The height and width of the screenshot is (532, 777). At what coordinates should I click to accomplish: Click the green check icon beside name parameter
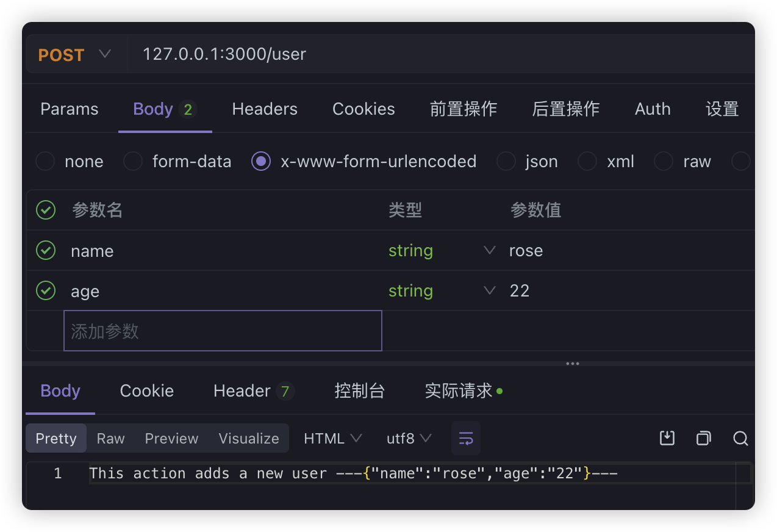point(45,250)
